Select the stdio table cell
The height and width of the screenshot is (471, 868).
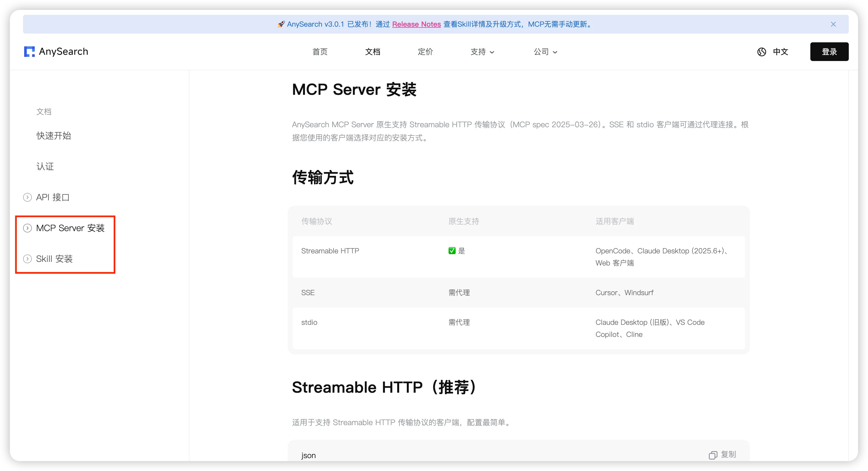tap(309, 322)
